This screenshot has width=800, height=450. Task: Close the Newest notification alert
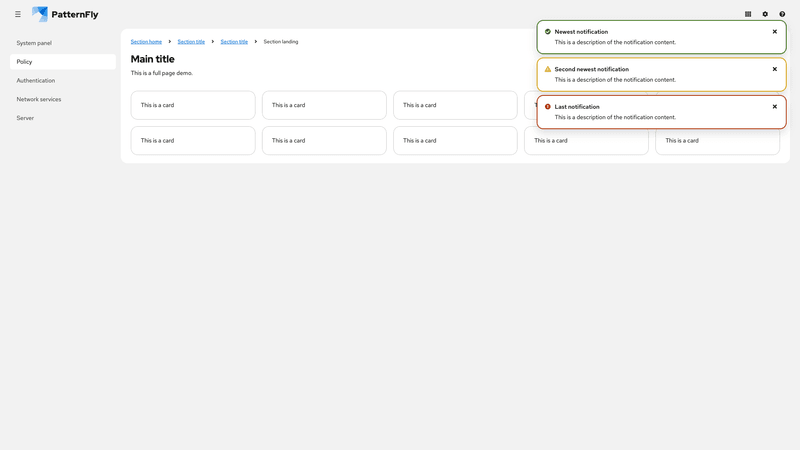click(774, 32)
